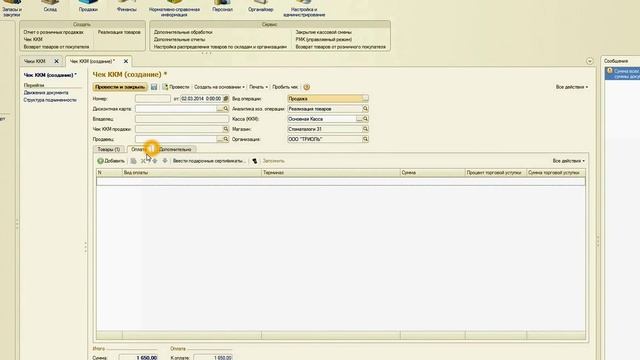This screenshot has width=640, height=360.
Task: Switch to the Товары (1) tab
Action: 109,149
